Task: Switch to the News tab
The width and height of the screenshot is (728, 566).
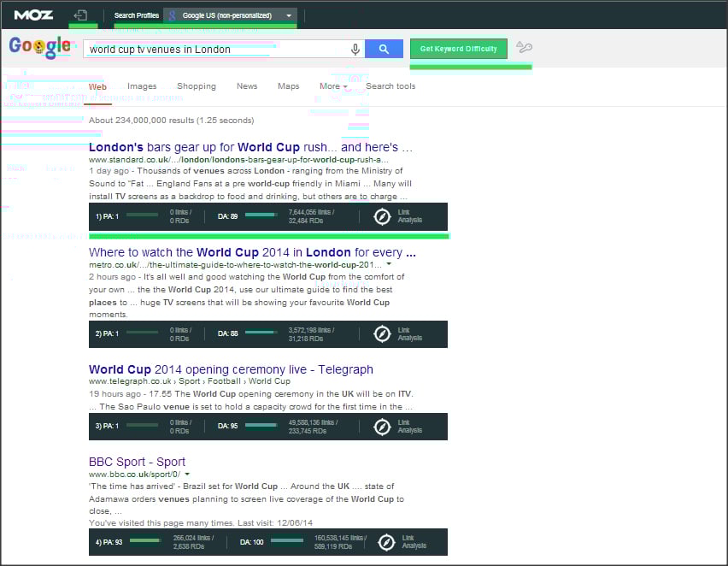Action: tap(247, 86)
